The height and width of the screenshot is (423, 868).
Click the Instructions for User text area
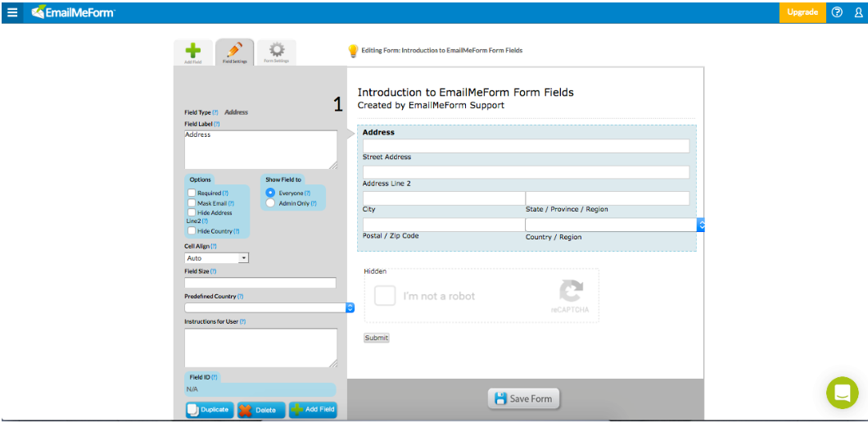(260, 348)
